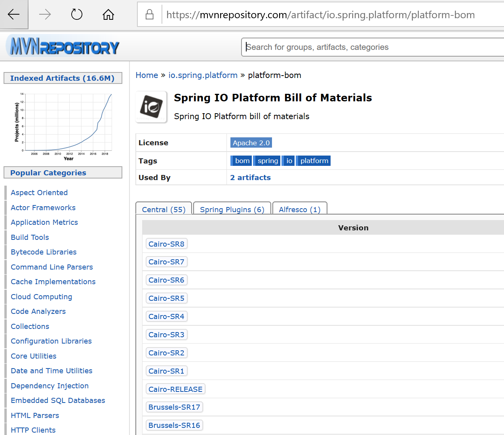Open version Cairo-SR6

(166, 280)
